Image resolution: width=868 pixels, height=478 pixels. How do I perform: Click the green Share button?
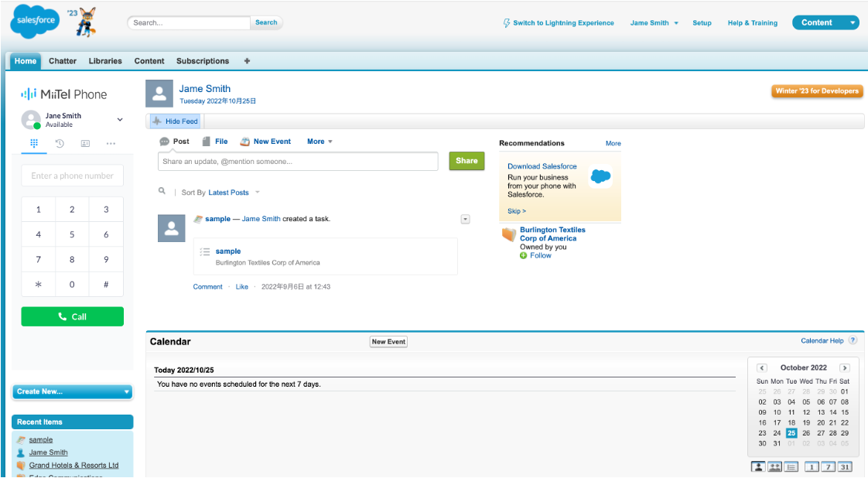click(466, 161)
